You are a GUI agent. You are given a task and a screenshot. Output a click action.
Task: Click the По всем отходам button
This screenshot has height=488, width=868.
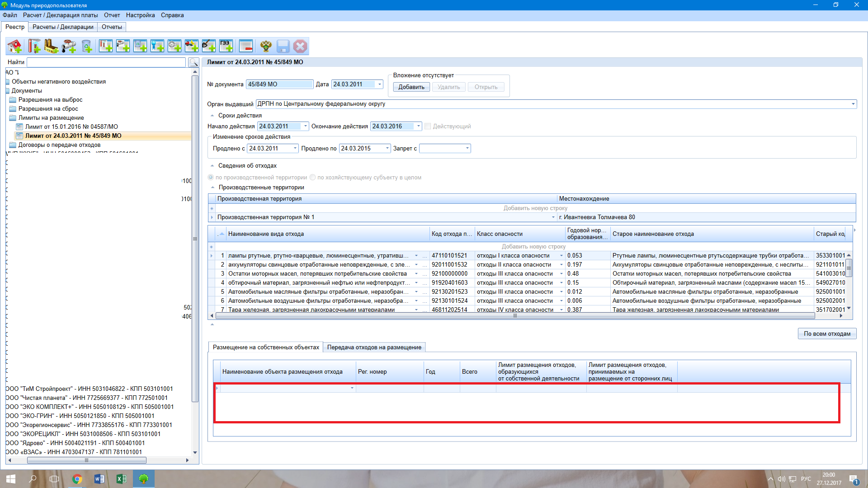pyautogui.click(x=827, y=334)
